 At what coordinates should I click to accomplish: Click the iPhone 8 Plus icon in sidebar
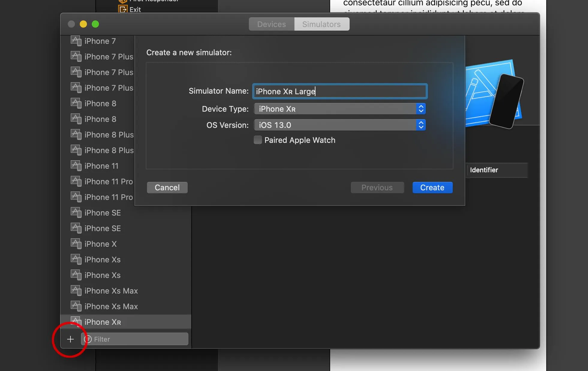pos(76,134)
